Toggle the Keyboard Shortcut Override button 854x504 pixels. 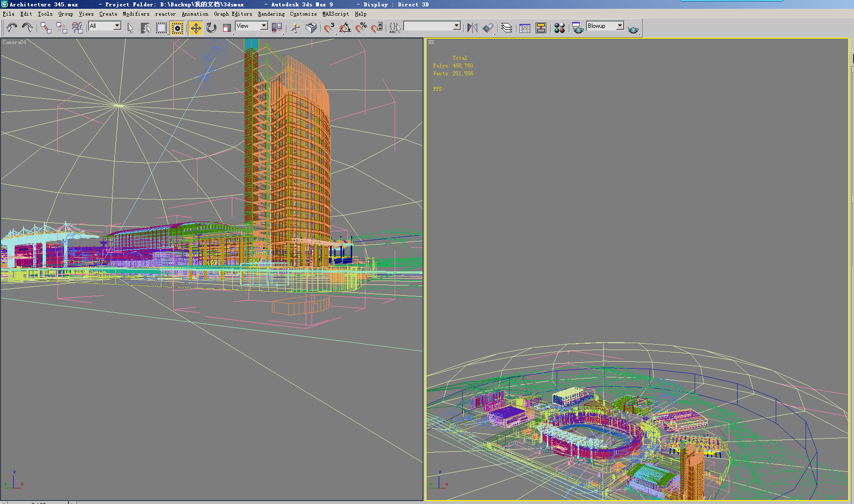click(311, 28)
